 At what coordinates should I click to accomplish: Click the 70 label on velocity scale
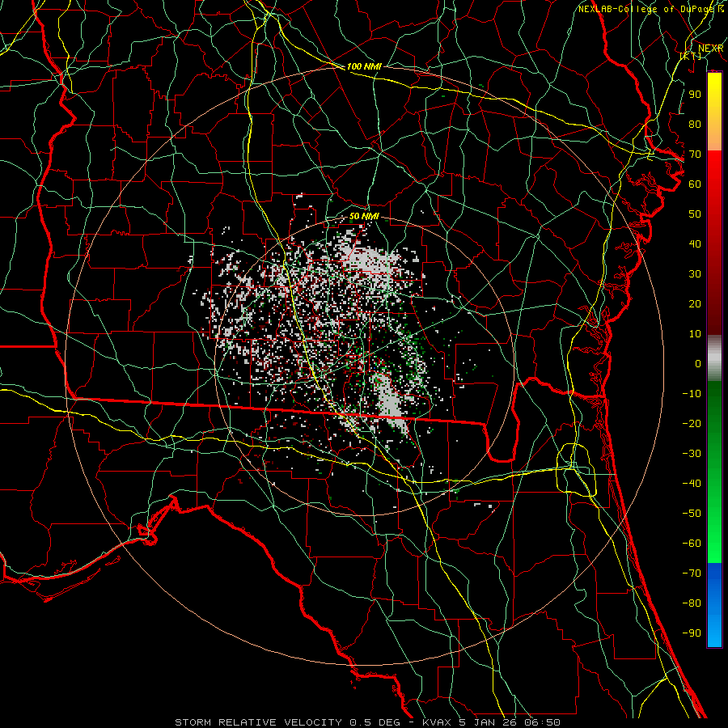695,154
